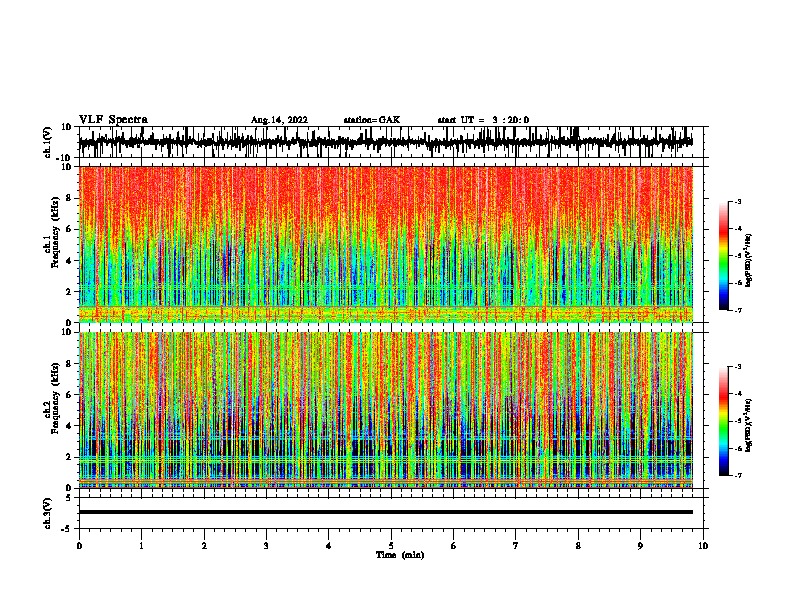Click time axis tick label "2"

204,546
